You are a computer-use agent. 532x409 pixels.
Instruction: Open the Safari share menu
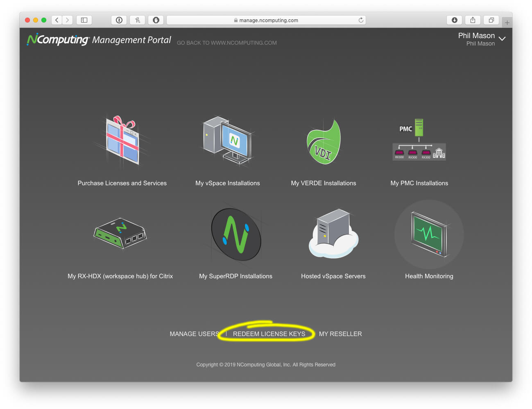[473, 20]
